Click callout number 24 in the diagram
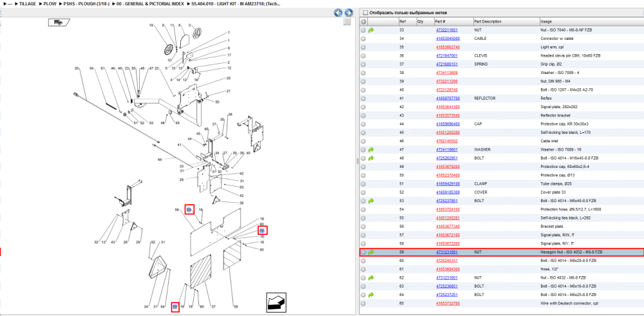The image size is (644, 316). point(146,306)
